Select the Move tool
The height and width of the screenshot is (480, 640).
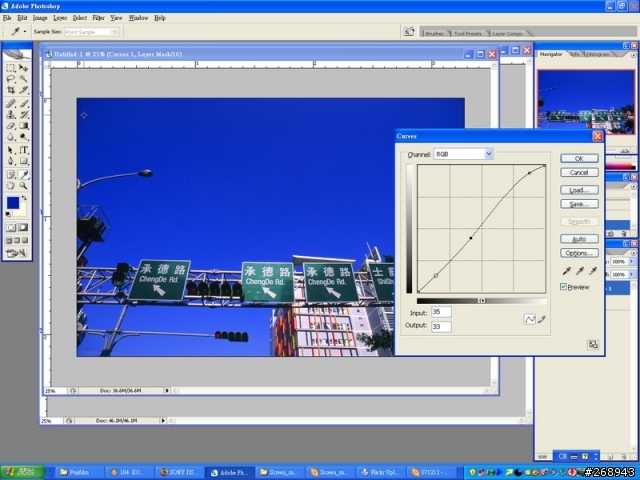pos(24,68)
